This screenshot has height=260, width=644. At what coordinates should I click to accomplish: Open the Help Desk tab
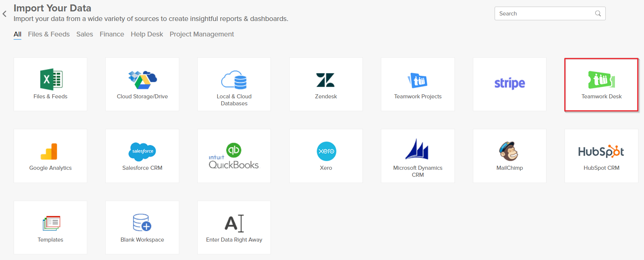click(x=147, y=34)
